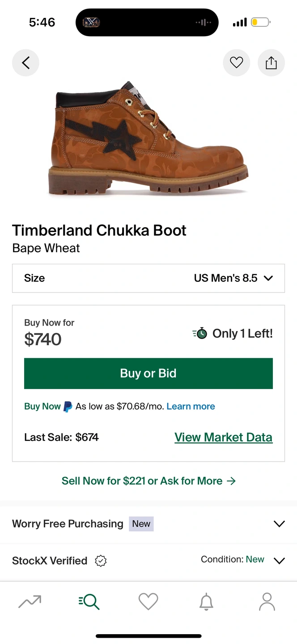This screenshot has width=297, height=644.
Task: Open the search tab in bottom bar
Action: (89, 602)
